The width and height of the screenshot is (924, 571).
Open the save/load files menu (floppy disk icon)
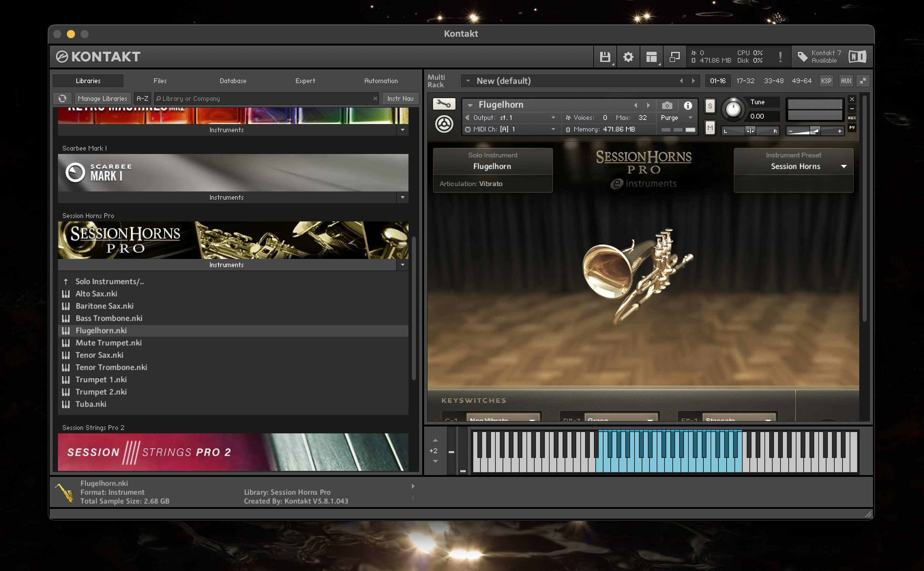click(605, 57)
